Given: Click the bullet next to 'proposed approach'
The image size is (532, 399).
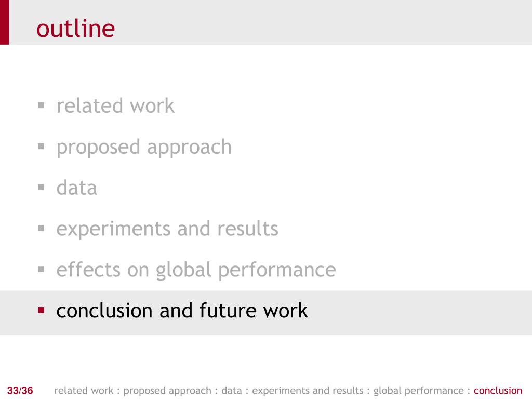Looking at the screenshot, I should [x=41, y=146].
